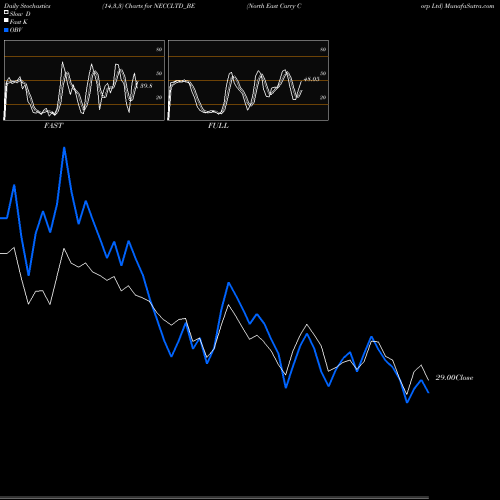
Task: Click the horizontal scrollbar at chart bottom
Action: tap(214, 497)
